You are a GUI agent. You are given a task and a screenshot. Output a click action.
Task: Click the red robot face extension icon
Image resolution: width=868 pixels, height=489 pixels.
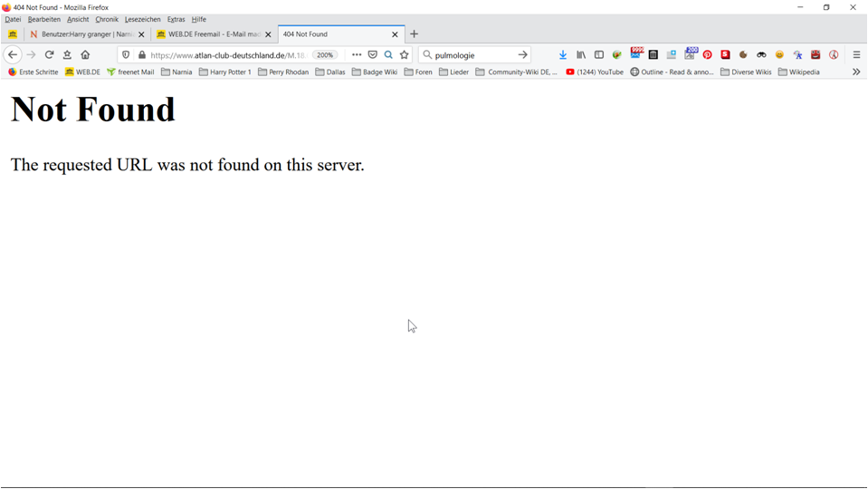(x=816, y=55)
